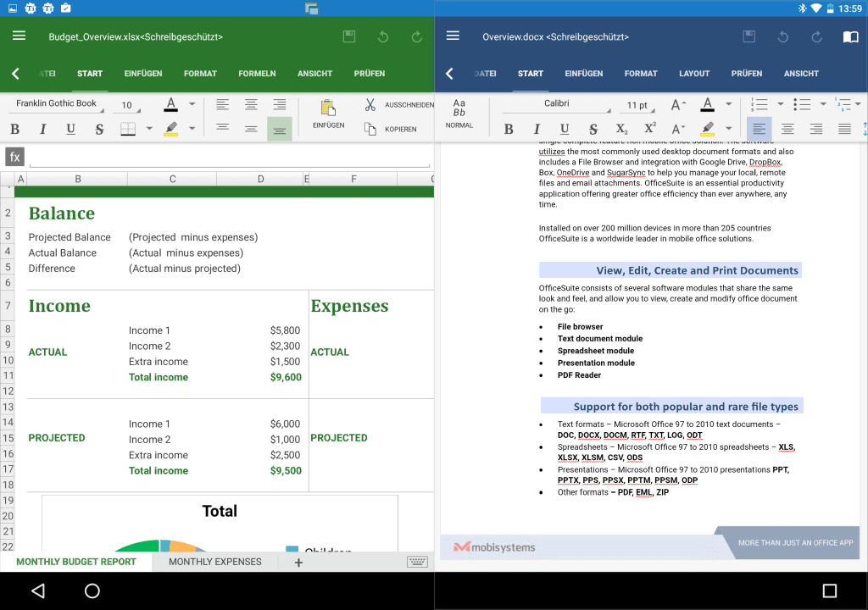Show the on-screen keyboard via the keyboard icon
Image resolution: width=868 pixels, height=610 pixels.
417,562
